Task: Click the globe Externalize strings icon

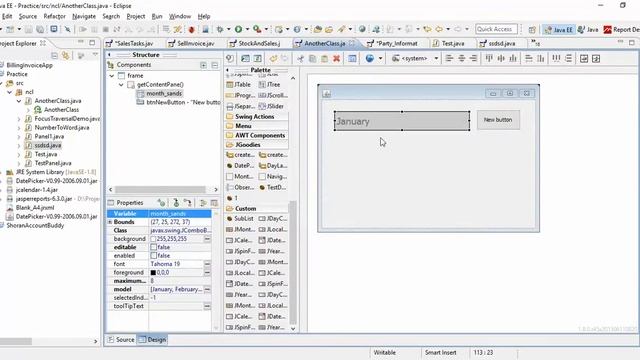Action: coord(370,58)
